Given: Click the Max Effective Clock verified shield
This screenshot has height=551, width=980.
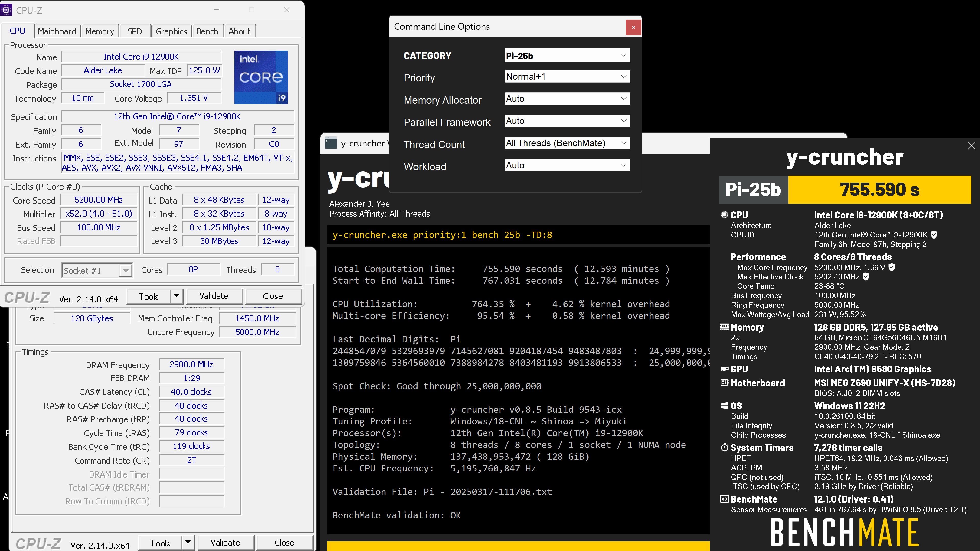Looking at the screenshot, I should tap(866, 277).
